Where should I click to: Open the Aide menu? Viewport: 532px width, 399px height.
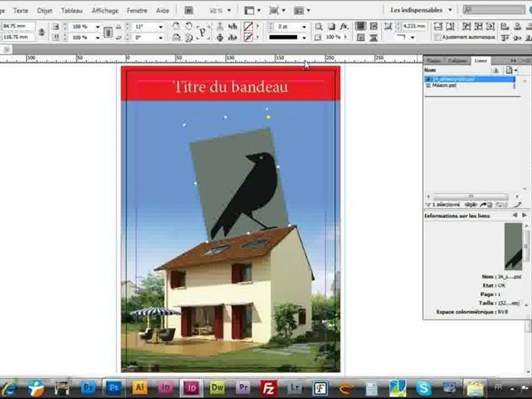[162, 11]
